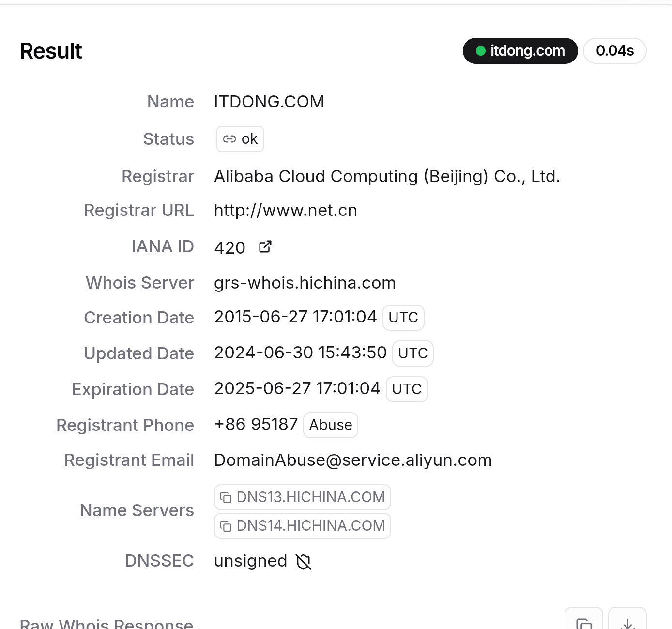Copy the DNS14.HICHINA.COM name server
This screenshot has height=629, width=672.
(x=302, y=526)
